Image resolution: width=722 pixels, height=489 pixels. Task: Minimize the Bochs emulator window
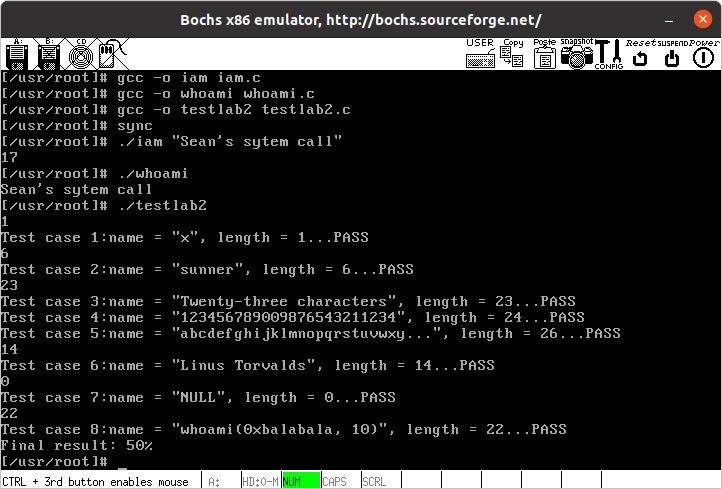pyautogui.click(x=669, y=20)
